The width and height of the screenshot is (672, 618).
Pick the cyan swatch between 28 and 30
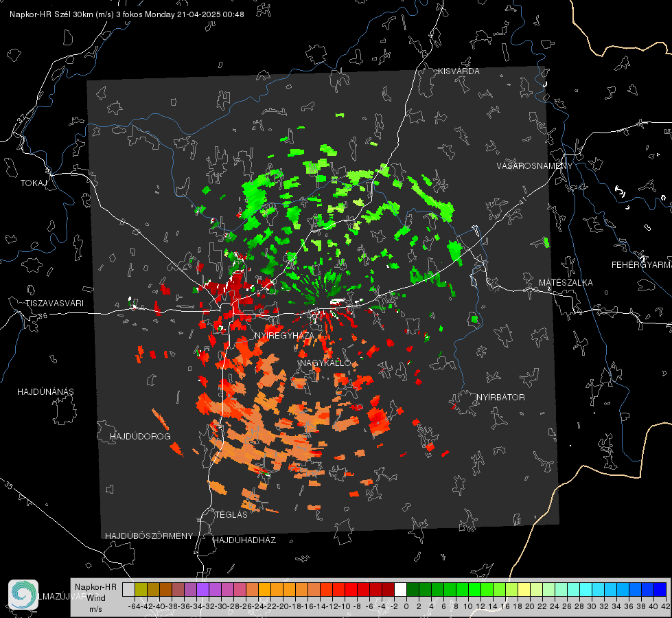(x=586, y=589)
